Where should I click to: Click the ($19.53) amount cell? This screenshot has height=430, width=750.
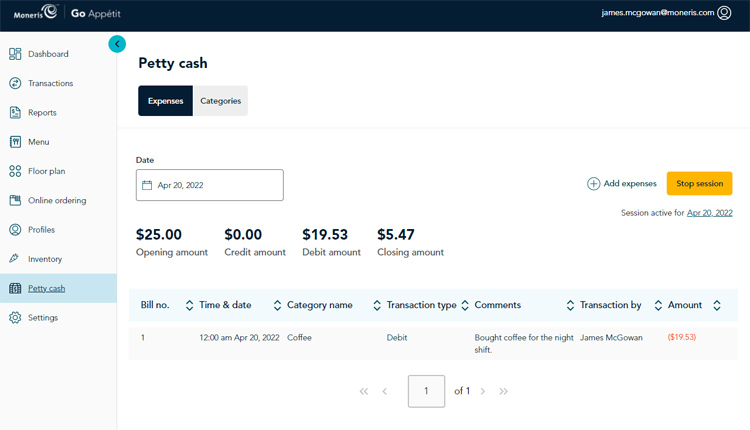point(682,337)
